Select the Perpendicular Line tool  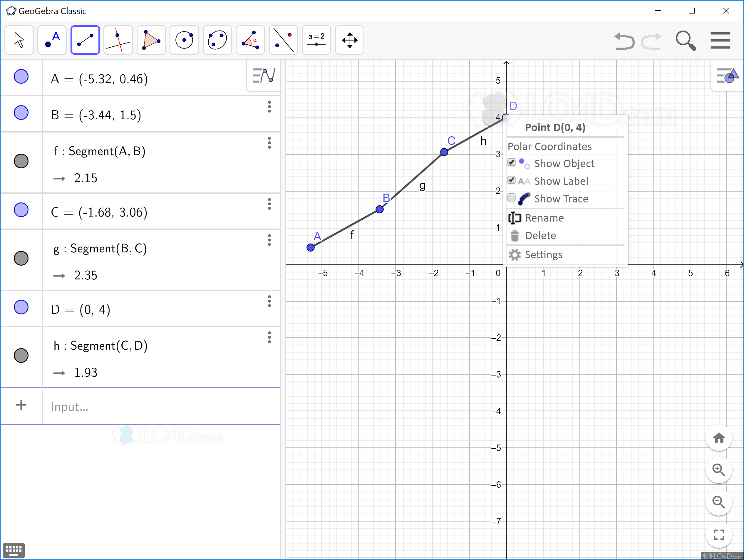tap(118, 40)
